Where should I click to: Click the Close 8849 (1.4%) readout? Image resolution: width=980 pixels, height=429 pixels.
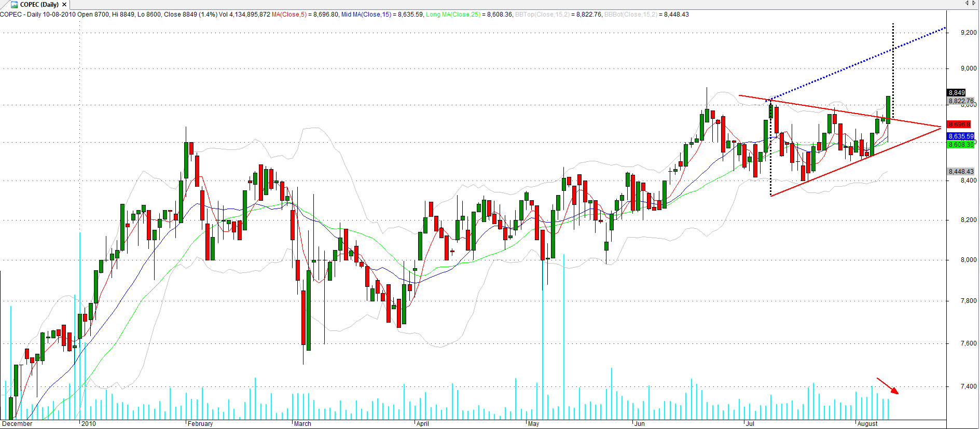click(x=190, y=15)
